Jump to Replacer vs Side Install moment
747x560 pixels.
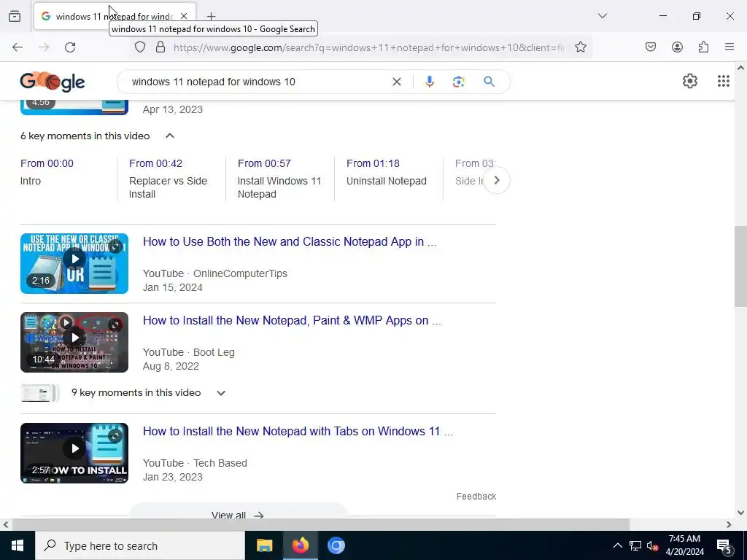pyautogui.click(x=169, y=179)
